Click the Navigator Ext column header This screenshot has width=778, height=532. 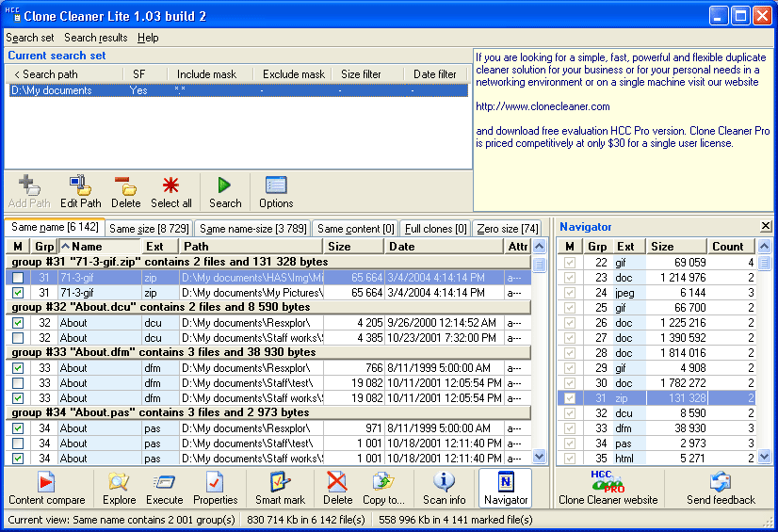click(x=629, y=247)
